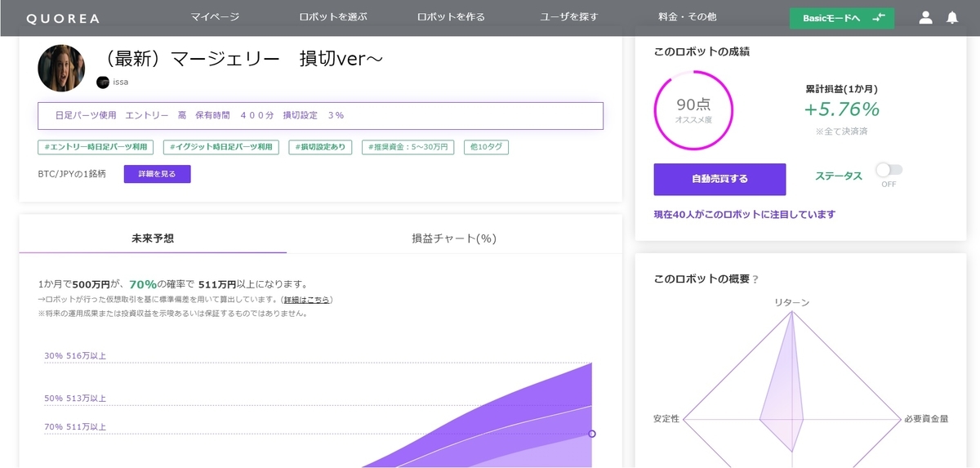Open the user account icon

pos(925,17)
